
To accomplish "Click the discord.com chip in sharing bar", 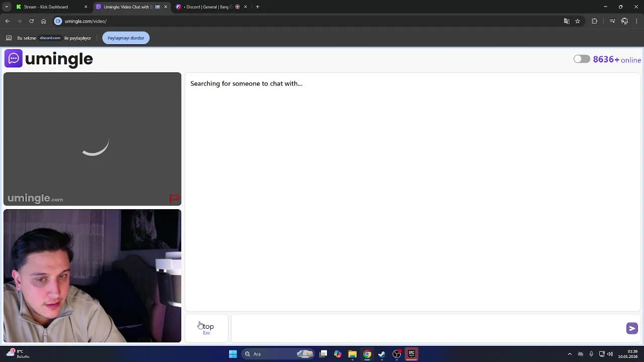I will 50,38.
